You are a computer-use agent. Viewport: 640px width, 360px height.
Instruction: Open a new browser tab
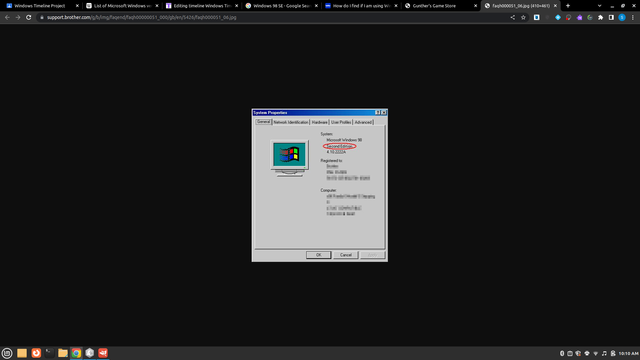(x=568, y=6)
